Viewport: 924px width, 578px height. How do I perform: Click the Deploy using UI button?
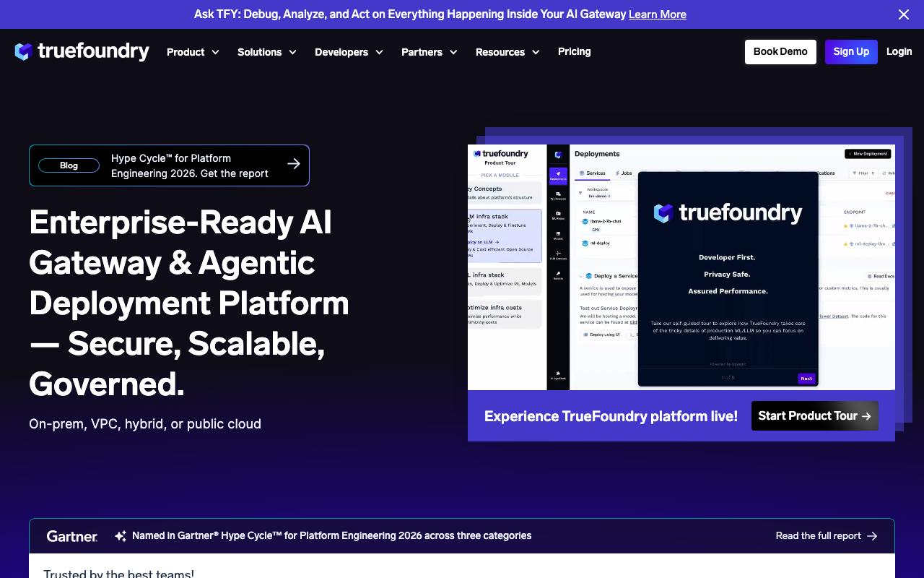[601, 335]
